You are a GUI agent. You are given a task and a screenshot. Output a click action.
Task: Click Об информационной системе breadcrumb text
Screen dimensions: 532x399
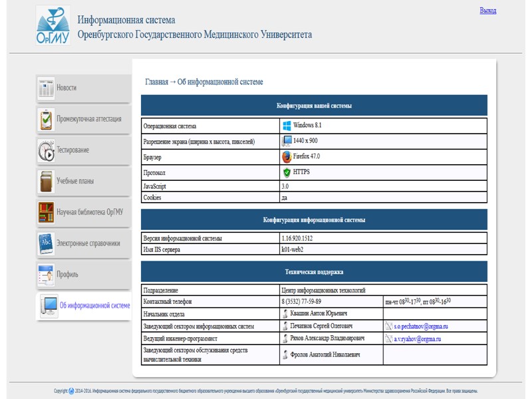(x=220, y=82)
